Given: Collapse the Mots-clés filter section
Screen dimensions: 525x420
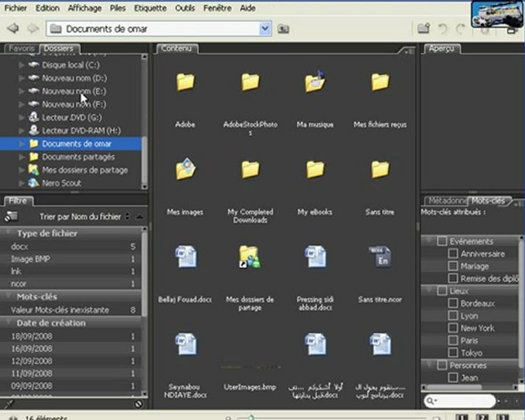Looking at the screenshot, I should click(x=8, y=296).
